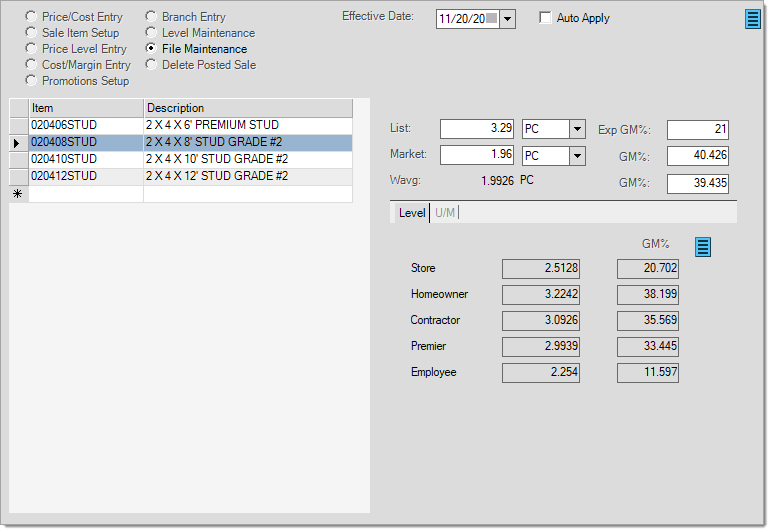Click the Employee GM% field 11.597

pos(648,373)
